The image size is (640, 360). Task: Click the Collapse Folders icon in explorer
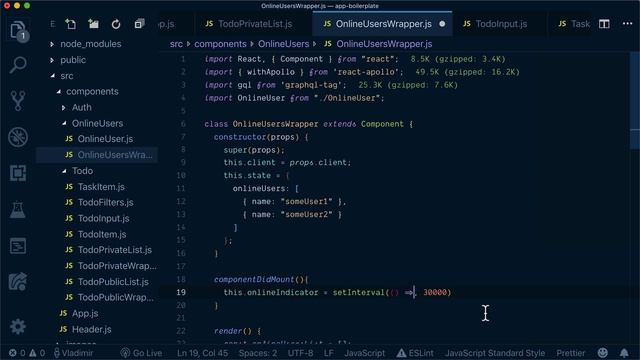coord(139,24)
